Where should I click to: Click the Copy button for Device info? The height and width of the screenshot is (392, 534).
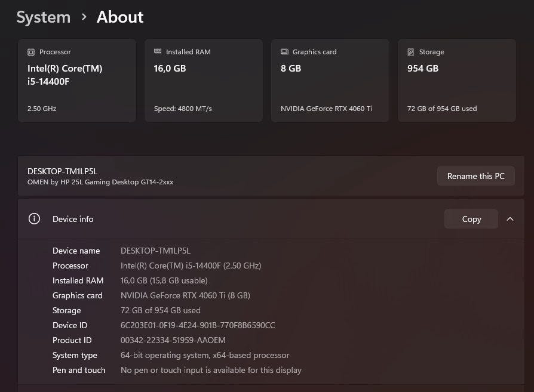tap(471, 219)
